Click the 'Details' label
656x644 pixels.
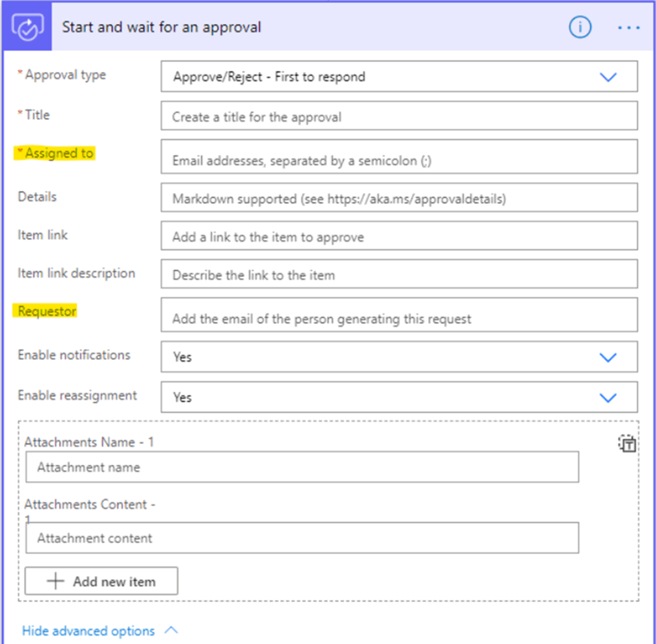pyautogui.click(x=37, y=197)
